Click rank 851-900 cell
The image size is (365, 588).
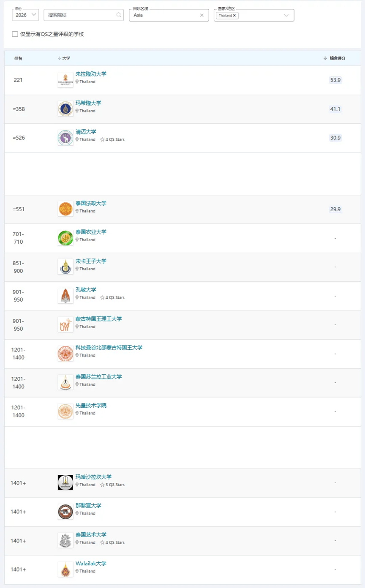18,267
